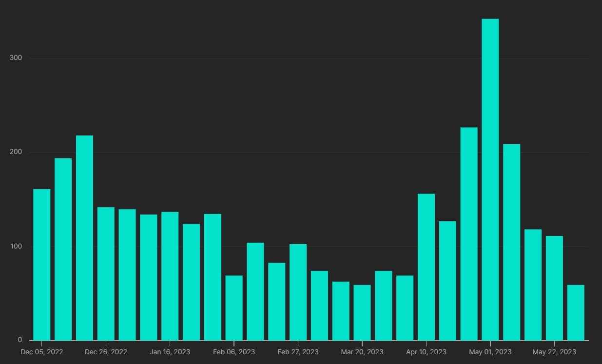
Task: Select the bar right after the May 01 peak
Action: (x=511, y=242)
